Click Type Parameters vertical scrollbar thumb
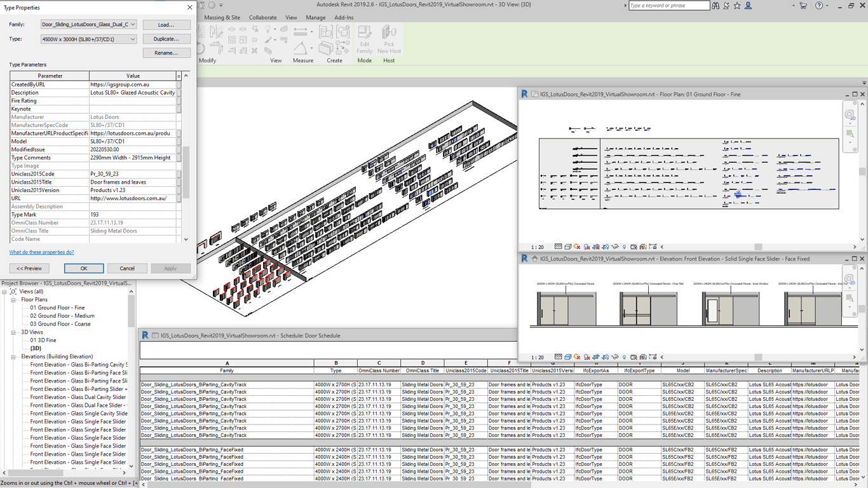 point(186,172)
